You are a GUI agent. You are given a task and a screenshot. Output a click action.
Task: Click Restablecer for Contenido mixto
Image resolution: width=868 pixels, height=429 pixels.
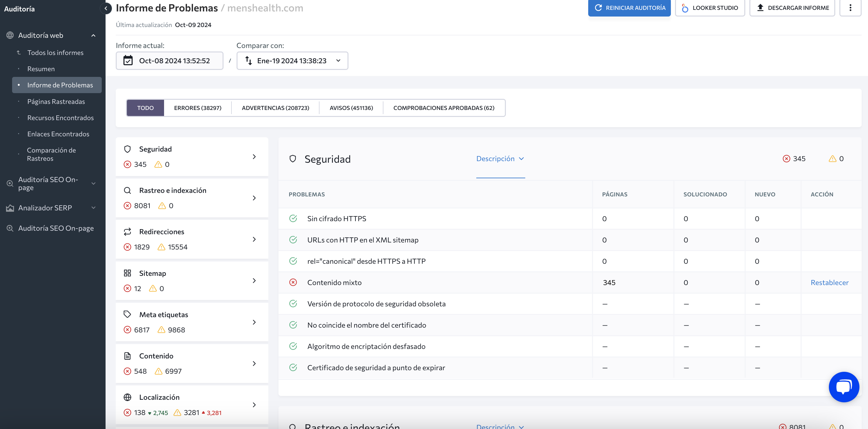[x=829, y=282]
